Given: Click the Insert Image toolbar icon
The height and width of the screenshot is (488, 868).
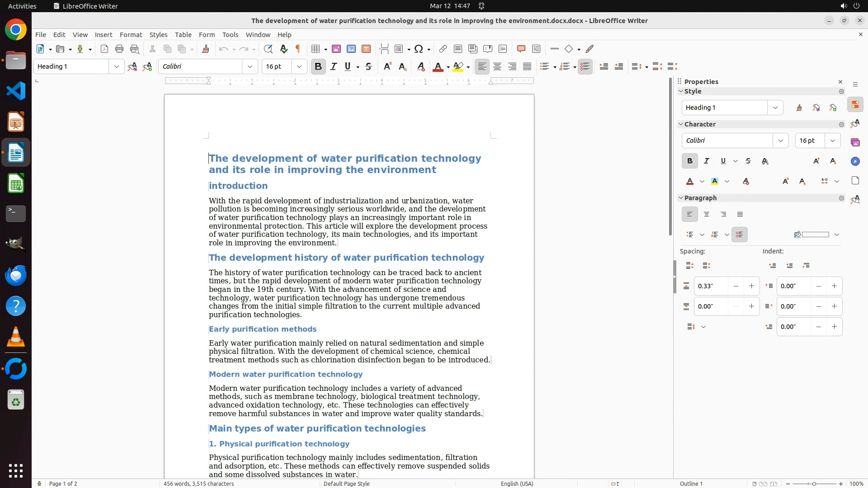Looking at the screenshot, I should pos(336,49).
